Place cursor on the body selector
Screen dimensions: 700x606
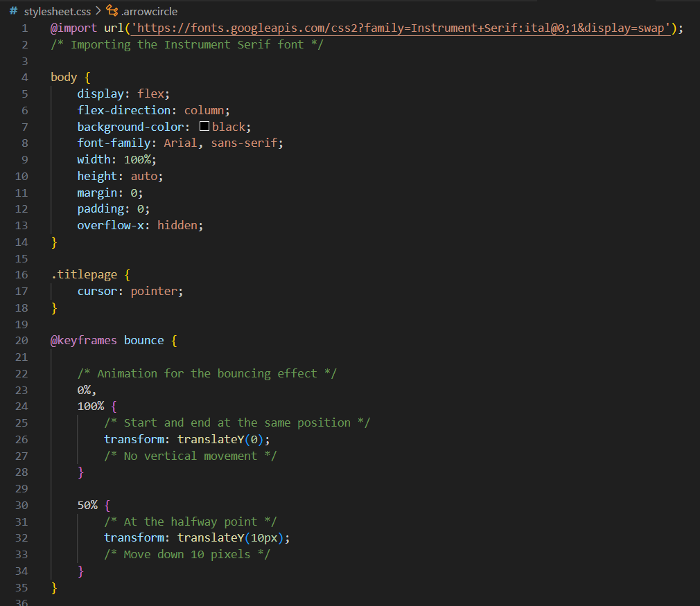tap(62, 77)
